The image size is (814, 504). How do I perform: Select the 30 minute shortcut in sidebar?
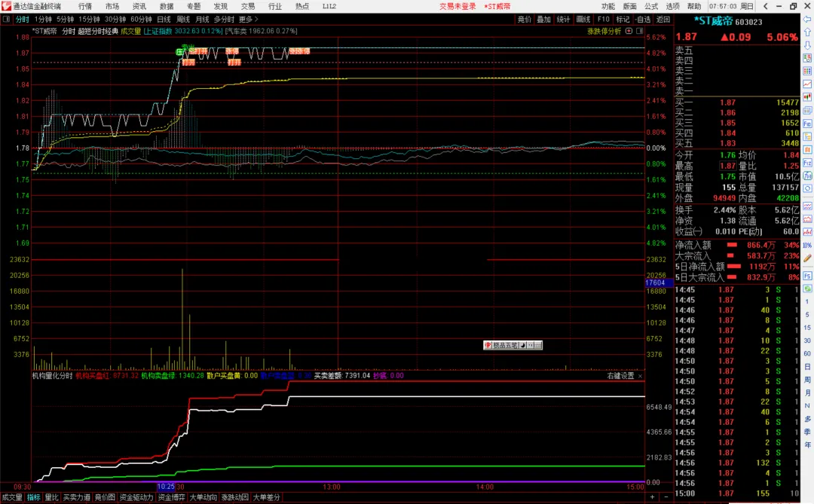click(x=807, y=341)
